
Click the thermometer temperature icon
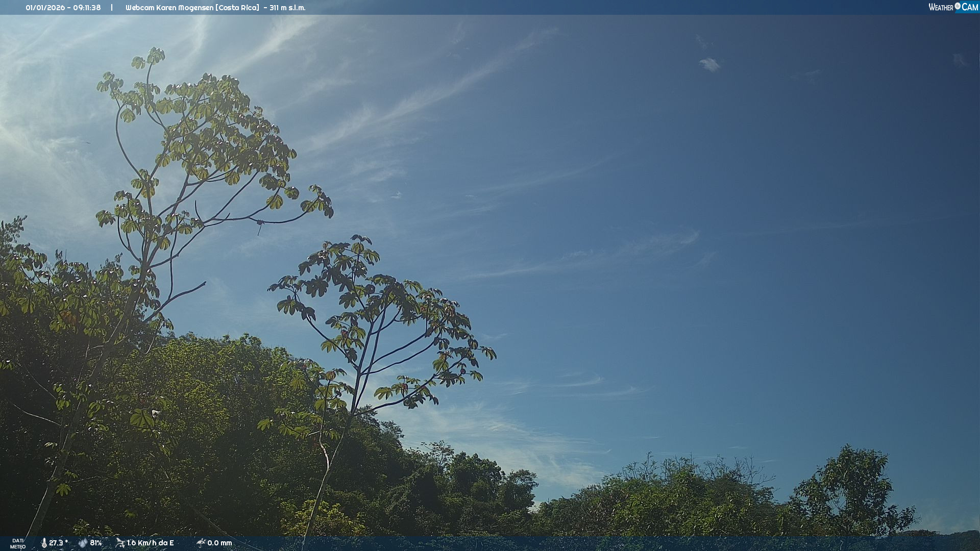point(44,543)
